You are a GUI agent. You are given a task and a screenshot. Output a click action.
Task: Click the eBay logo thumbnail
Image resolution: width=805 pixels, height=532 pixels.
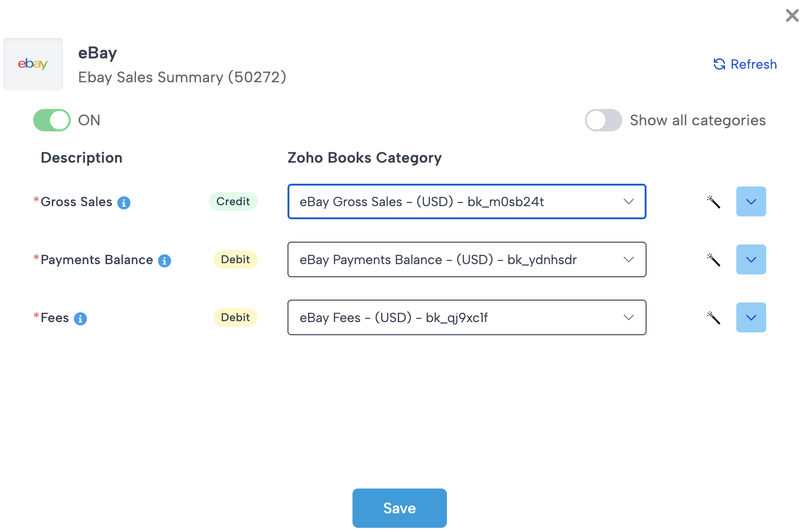[33, 64]
